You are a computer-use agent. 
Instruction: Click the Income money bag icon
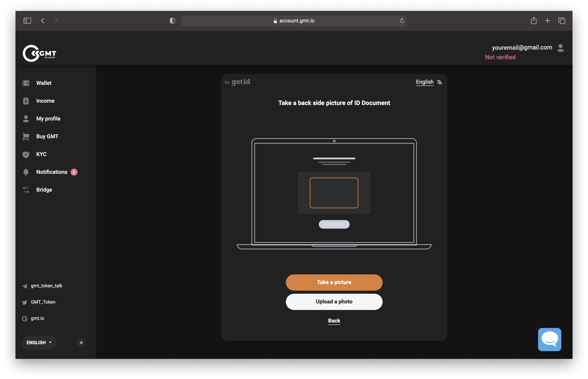pyautogui.click(x=26, y=101)
